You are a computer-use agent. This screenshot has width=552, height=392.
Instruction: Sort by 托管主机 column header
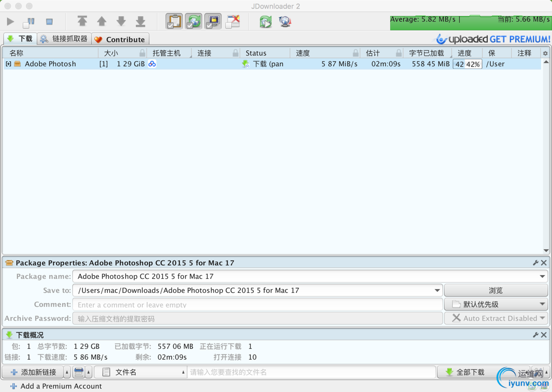[x=169, y=53]
